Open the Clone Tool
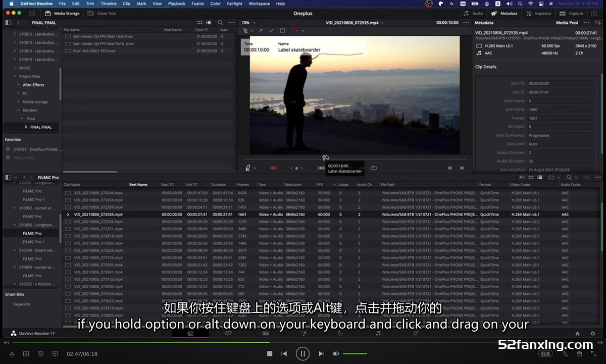Screen dimensions: 606x364 (102, 14)
